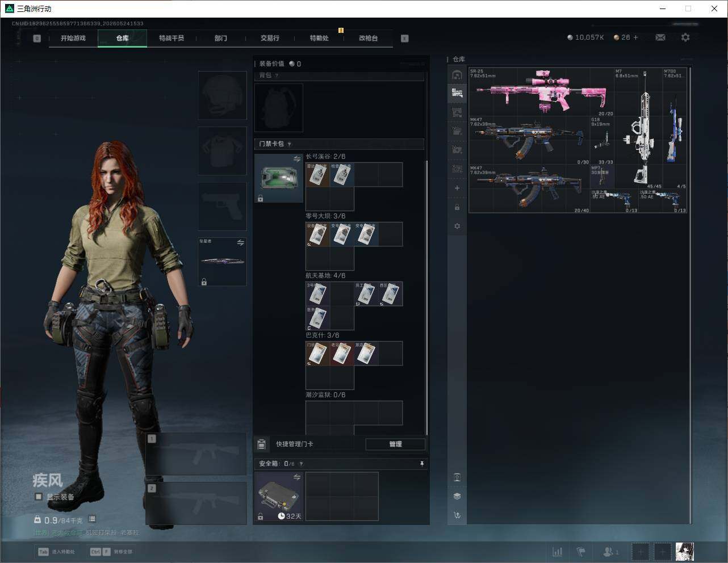The width and height of the screenshot is (728, 563).
Task: Click the swap arrows on safe box
Action: (x=296, y=477)
